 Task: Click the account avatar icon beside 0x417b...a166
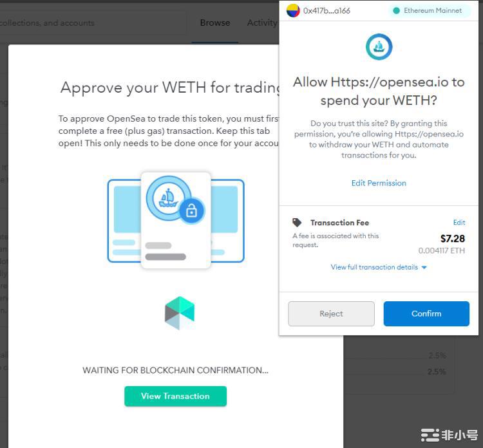coord(293,11)
